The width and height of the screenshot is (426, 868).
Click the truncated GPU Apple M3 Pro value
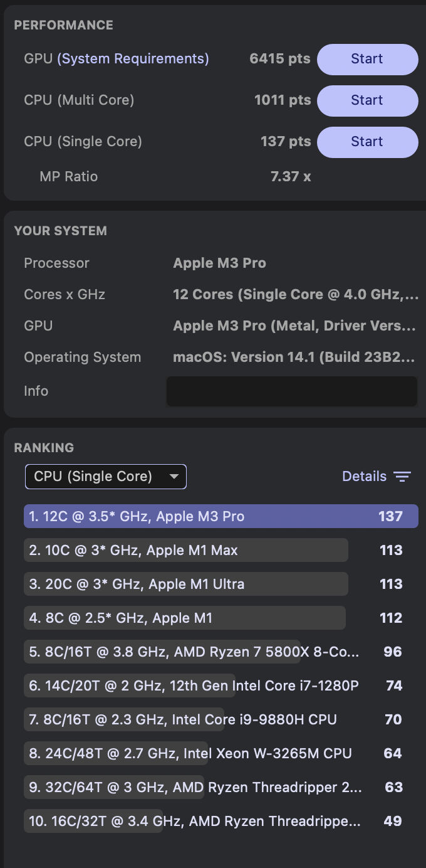294,326
